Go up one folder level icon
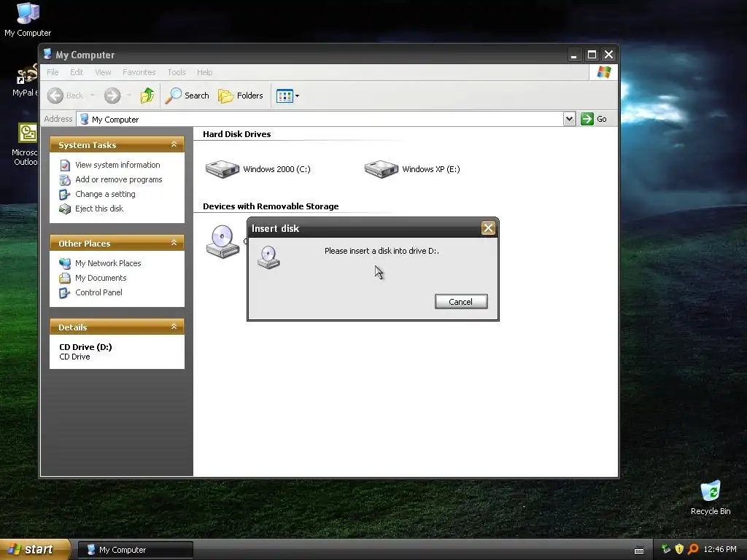Screen dimensions: 747x560 pos(147,96)
